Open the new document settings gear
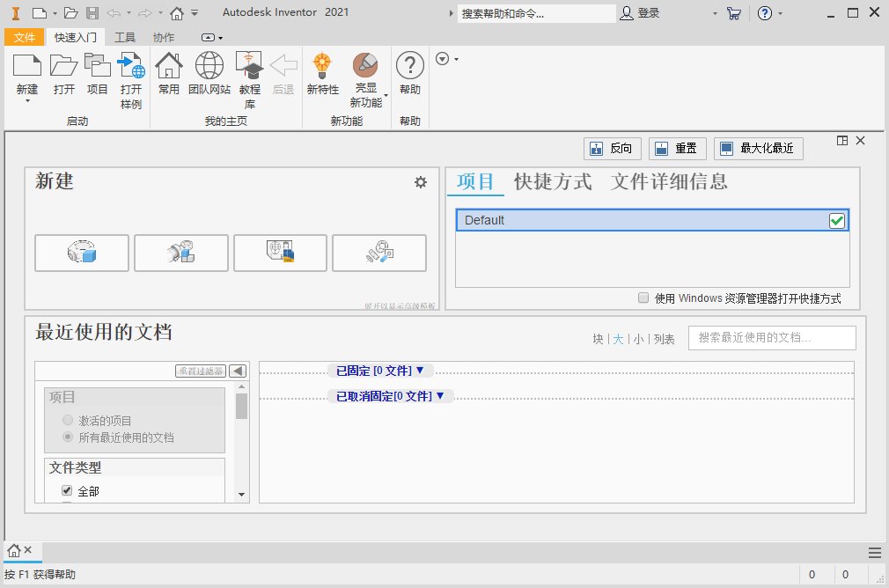The image size is (889, 588). point(420,181)
